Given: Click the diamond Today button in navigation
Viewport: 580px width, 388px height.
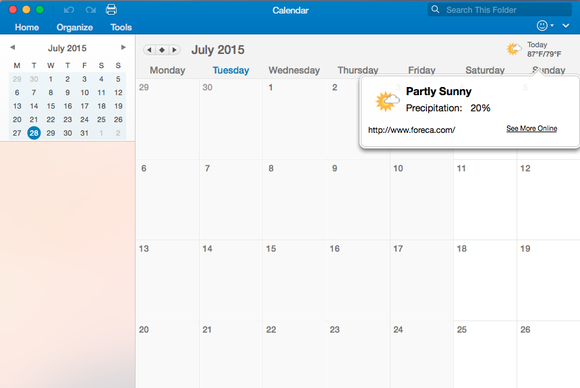Looking at the screenshot, I should [x=162, y=50].
